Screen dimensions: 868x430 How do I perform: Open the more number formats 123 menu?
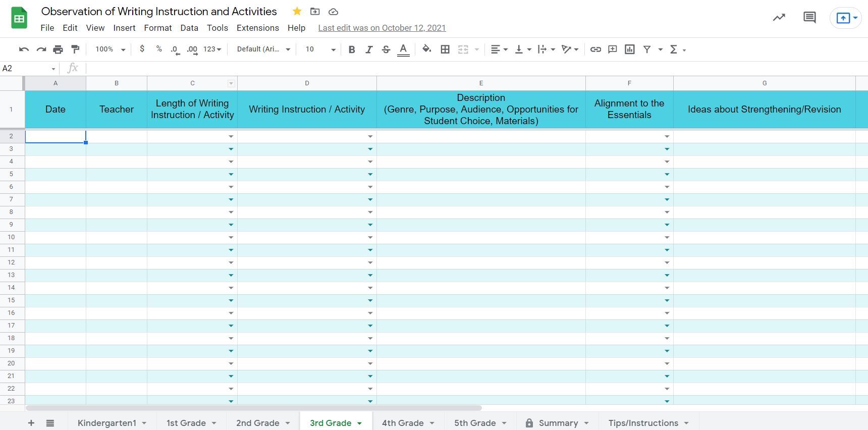[212, 49]
